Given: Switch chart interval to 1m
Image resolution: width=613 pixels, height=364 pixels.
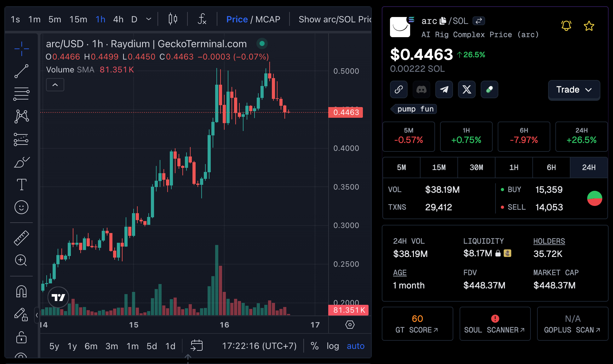Looking at the screenshot, I should point(34,19).
